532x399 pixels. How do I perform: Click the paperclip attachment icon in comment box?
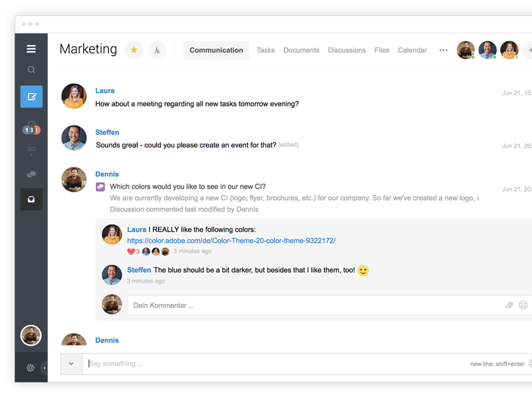[509, 305]
